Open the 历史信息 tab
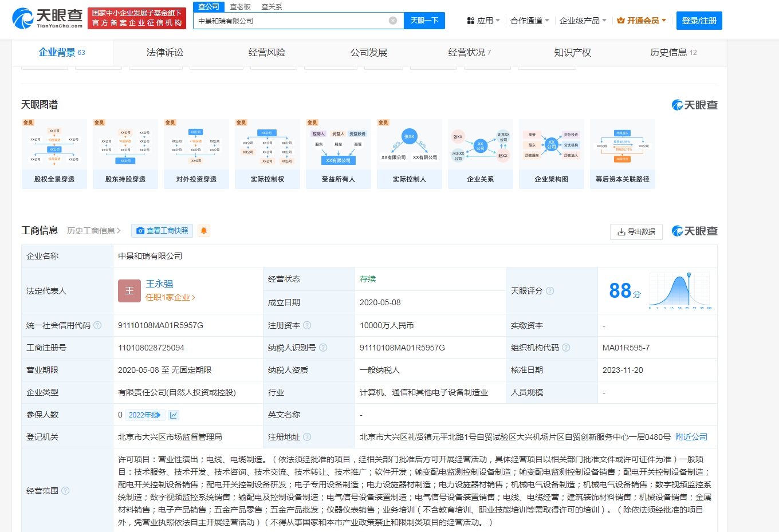The width and height of the screenshot is (779, 532). click(674, 53)
